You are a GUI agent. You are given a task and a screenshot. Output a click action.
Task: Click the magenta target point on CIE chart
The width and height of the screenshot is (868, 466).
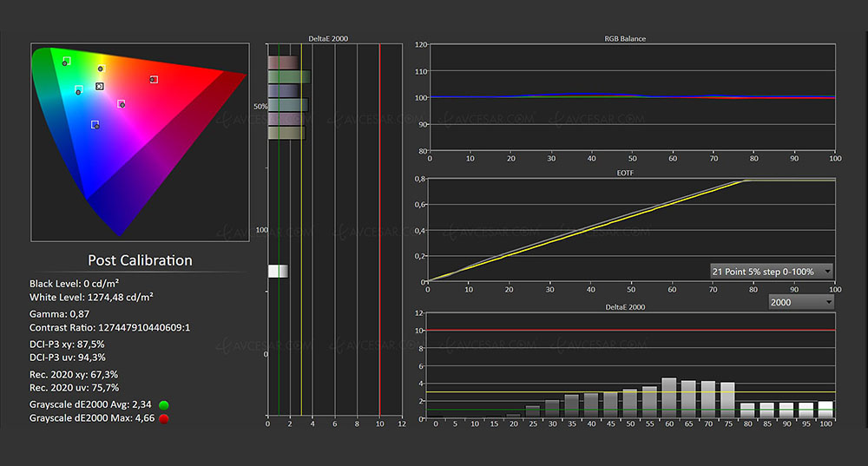pos(122,104)
